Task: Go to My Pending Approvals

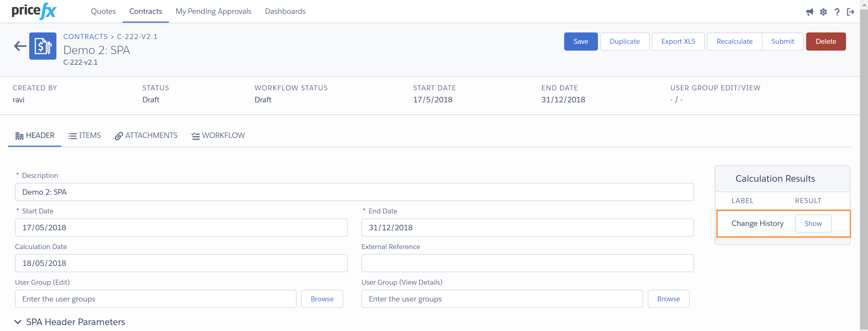Action: pyautogui.click(x=213, y=12)
